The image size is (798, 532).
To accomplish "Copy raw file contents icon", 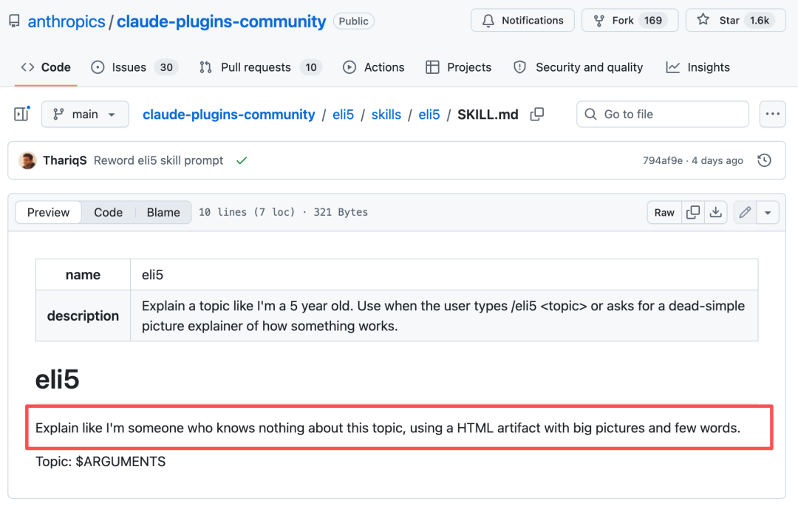I will (x=692, y=212).
